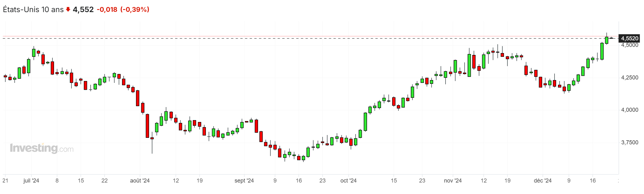Viewport: 644px width, 194px height.
Task: Click the (-0,39%) percent change
Action: tap(135, 10)
